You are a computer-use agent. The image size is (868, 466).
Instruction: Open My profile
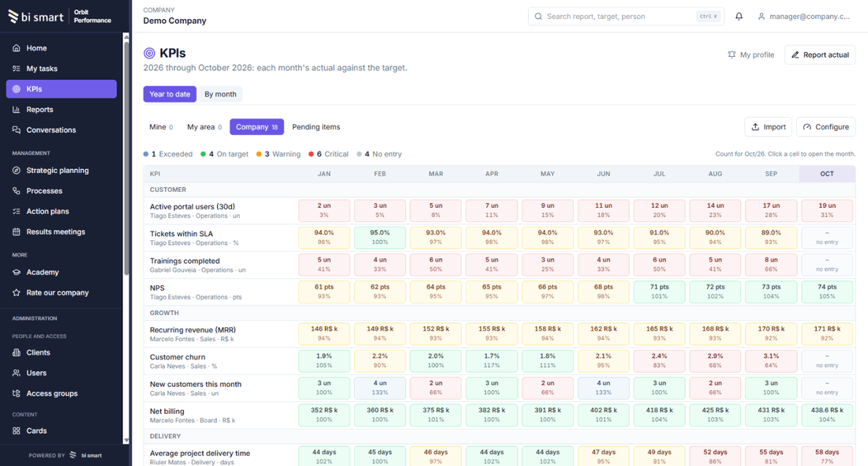pyautogui.click(x=750, y=54)
